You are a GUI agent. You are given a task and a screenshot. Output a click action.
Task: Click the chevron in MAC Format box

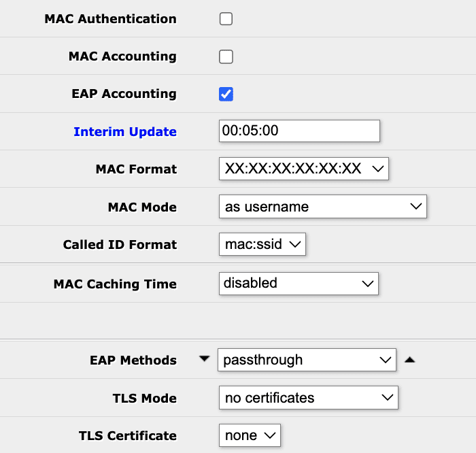click(378, 169)
